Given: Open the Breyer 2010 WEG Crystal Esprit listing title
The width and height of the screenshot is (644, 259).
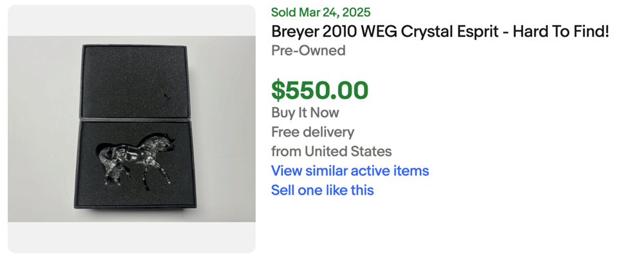Looking at the screenshot, I should click(x=440, y=31).
